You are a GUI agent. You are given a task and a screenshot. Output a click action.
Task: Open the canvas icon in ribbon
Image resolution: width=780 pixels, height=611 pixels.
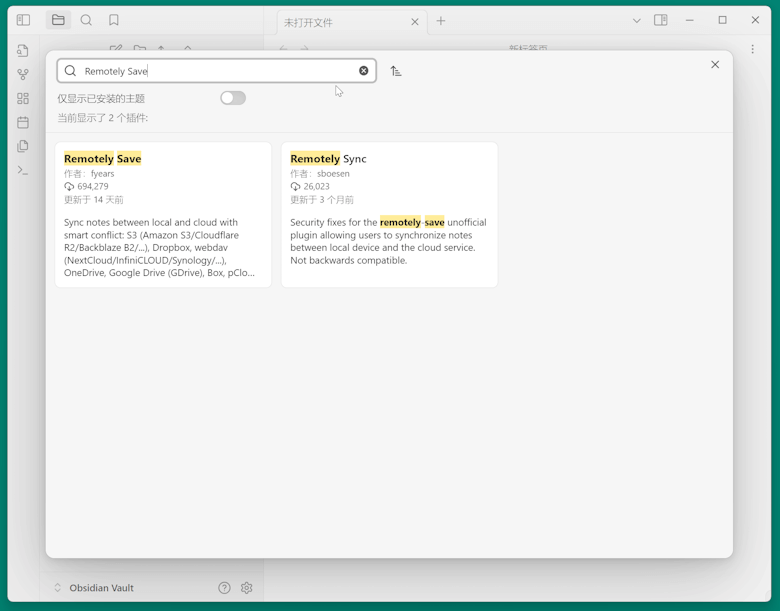click(23, 98)
